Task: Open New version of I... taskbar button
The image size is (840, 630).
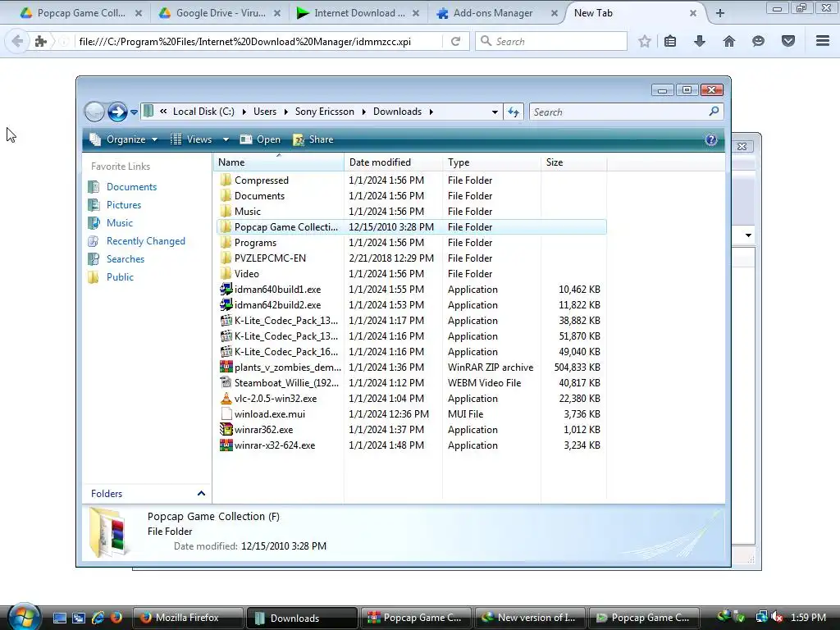Action: pyautogui.click(x=530, y=618)
